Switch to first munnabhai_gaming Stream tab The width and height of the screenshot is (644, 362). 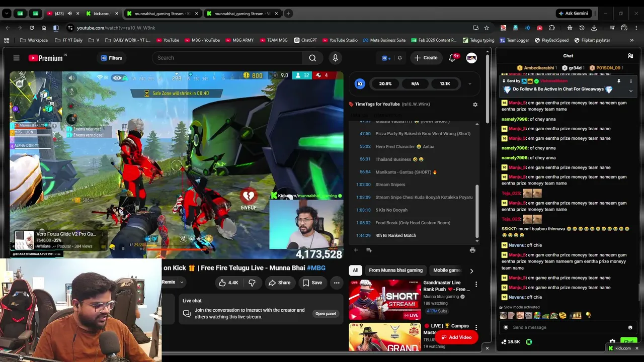click(x=163, y=14)
